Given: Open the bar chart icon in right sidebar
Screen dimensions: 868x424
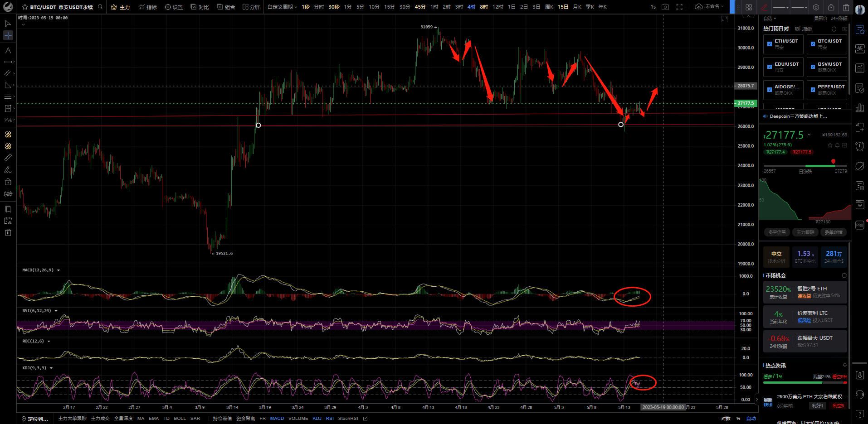Looking at the screenshot, I should pos(860,107).
